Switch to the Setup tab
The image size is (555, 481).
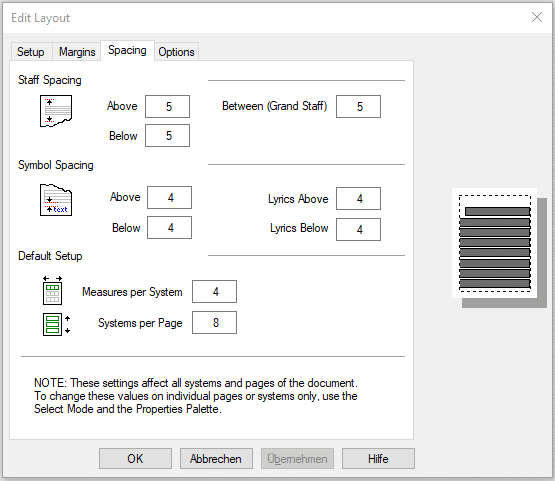pyautogui.click(x=31, y=52)
